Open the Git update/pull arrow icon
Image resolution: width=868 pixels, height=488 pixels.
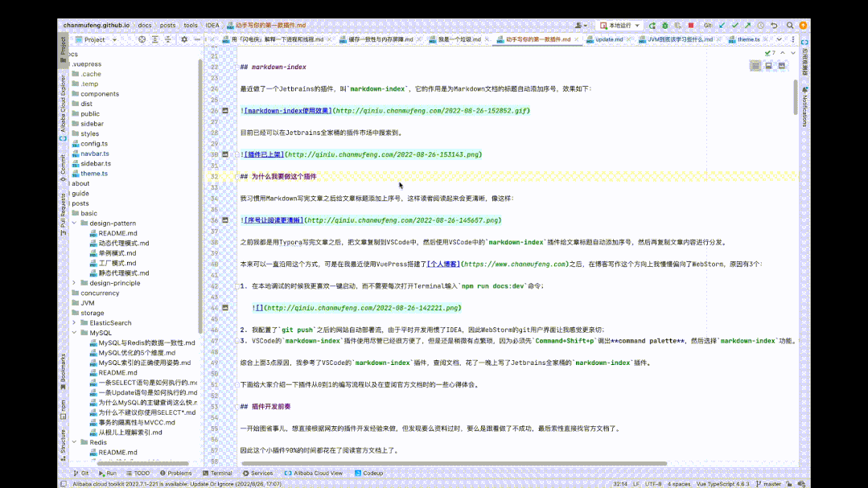click(x=722, y=25)
